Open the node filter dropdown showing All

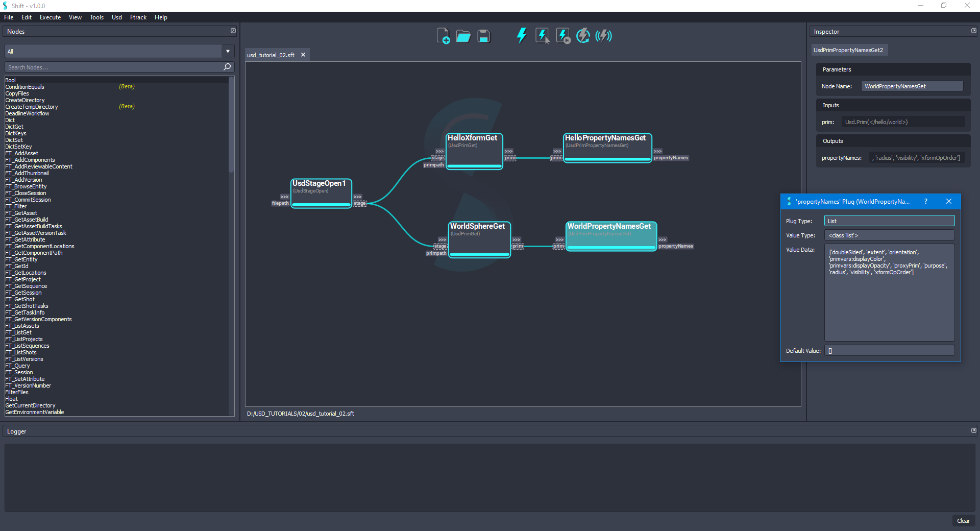pos(227,51)
